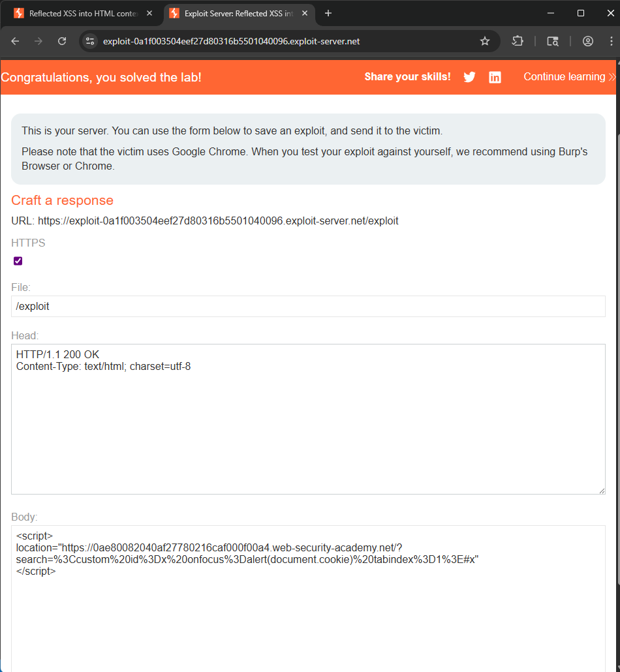This screenshot has width=620, height=672.
Task: Click the 'victim uses Google Chrome' note
Action: (304, 159)
